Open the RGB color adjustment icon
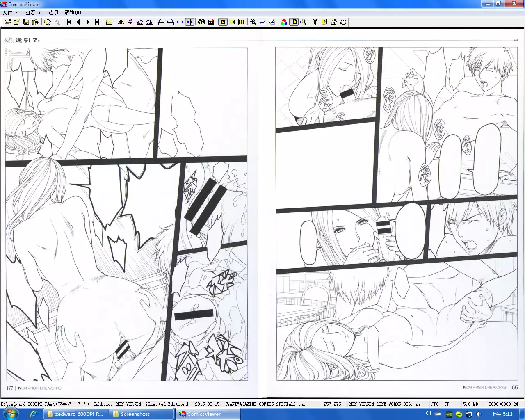This screenshot has width=525, height=420. coord(284,22)
